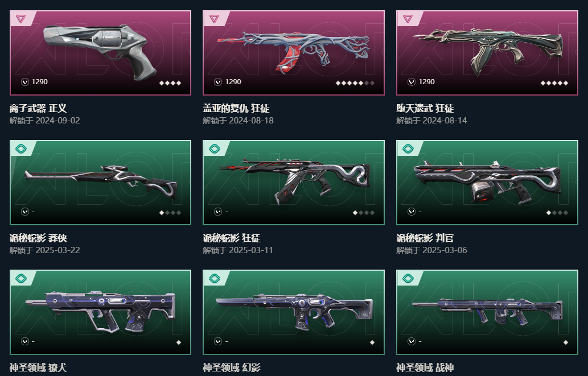Open the 诡秘蛇影 莽侠 sniper skin image
The width and height of the screenshot is (588, 376).
point(101,181)
